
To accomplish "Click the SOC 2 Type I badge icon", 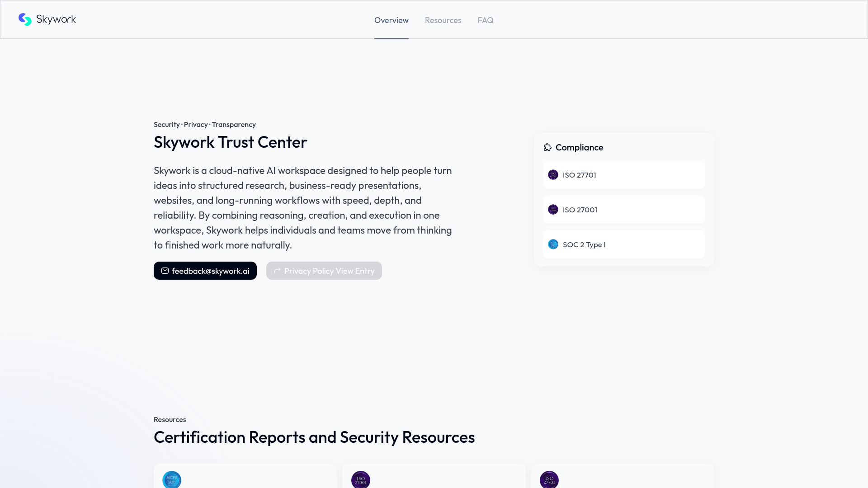I will point(553,244).
